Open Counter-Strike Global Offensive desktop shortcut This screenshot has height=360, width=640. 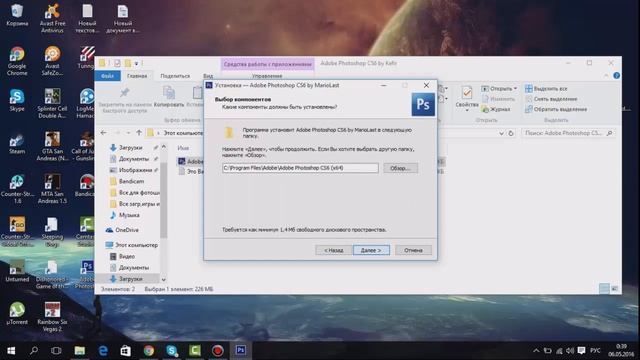(17, 232)
